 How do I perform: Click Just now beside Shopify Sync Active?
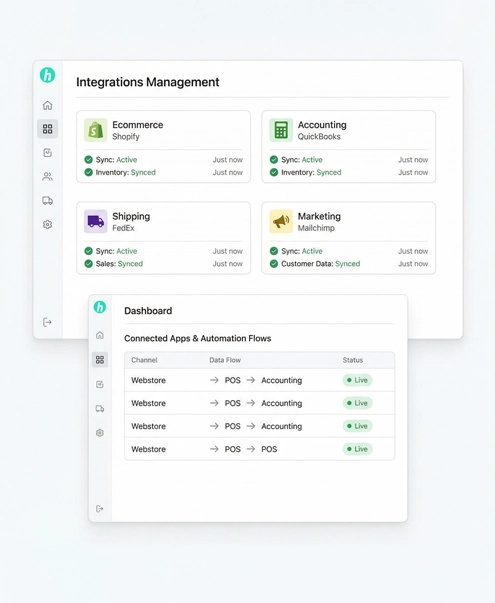pos(228,160)
